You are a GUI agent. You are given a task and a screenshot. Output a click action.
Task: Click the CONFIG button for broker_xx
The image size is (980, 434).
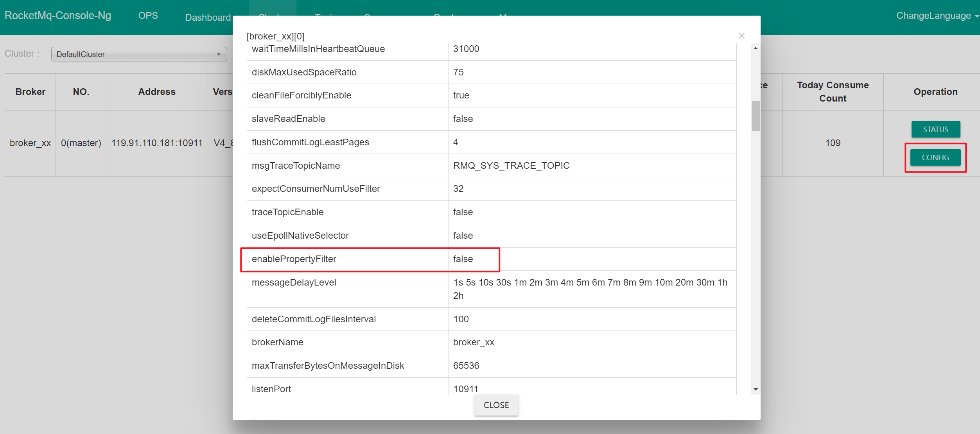[935, 157]
